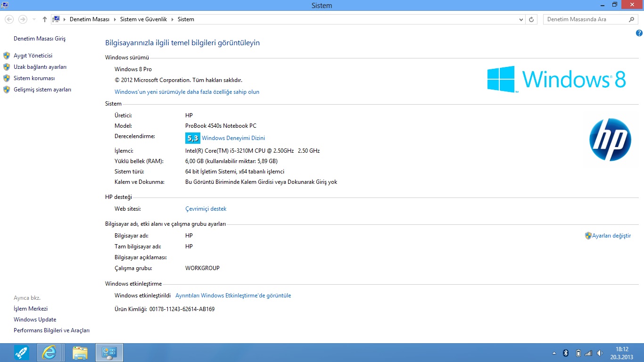Open Sistem koruması
This screenshot has height=362, width=644.
coord(34,78)
